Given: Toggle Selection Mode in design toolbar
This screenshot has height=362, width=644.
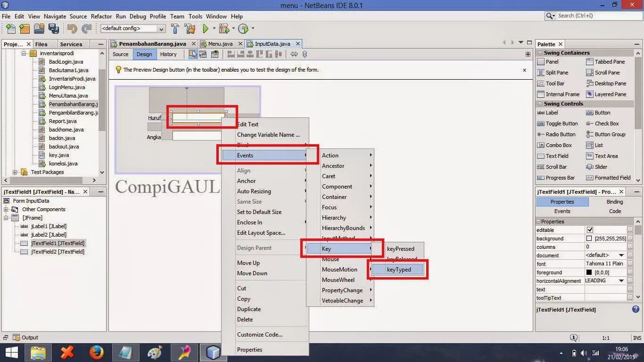Looking at the screenshot, I should coord(193,54).
